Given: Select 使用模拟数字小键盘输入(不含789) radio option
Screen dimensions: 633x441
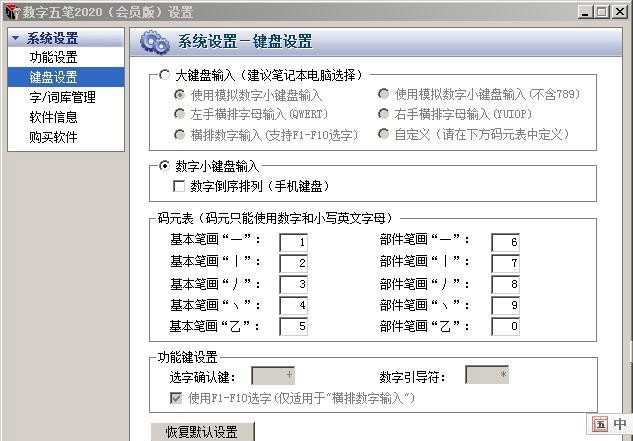Looking at the screenshot, I should pyautogui.click(x=383, y=94).
